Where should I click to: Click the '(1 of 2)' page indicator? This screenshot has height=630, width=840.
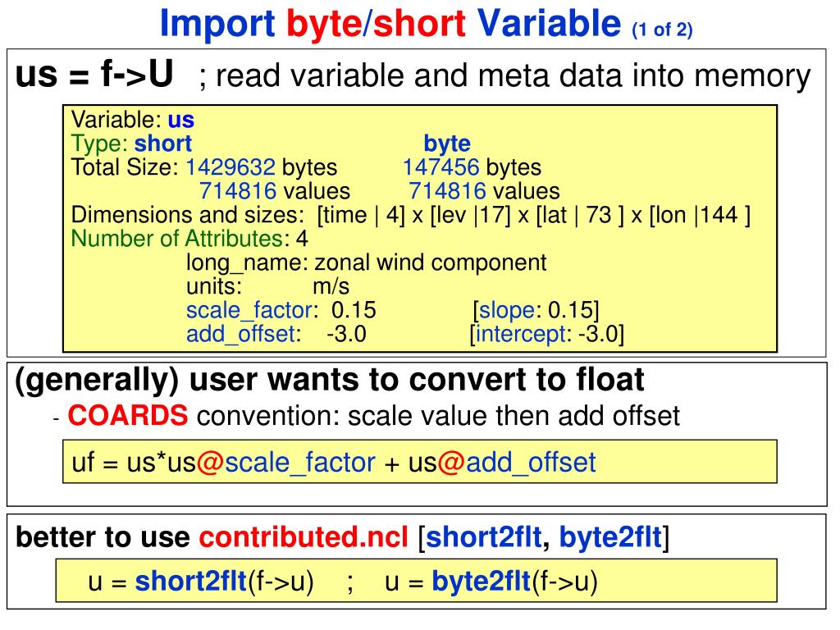coord(662,29)
